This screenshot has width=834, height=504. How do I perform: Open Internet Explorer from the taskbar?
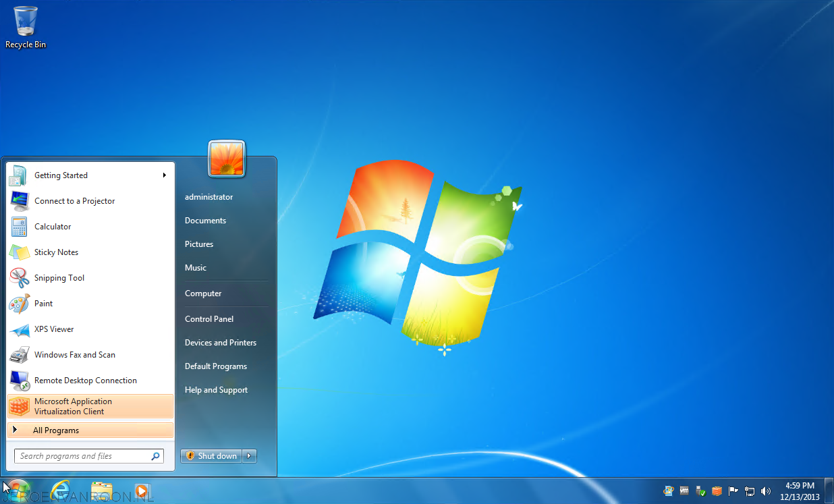tap(61, 491)
